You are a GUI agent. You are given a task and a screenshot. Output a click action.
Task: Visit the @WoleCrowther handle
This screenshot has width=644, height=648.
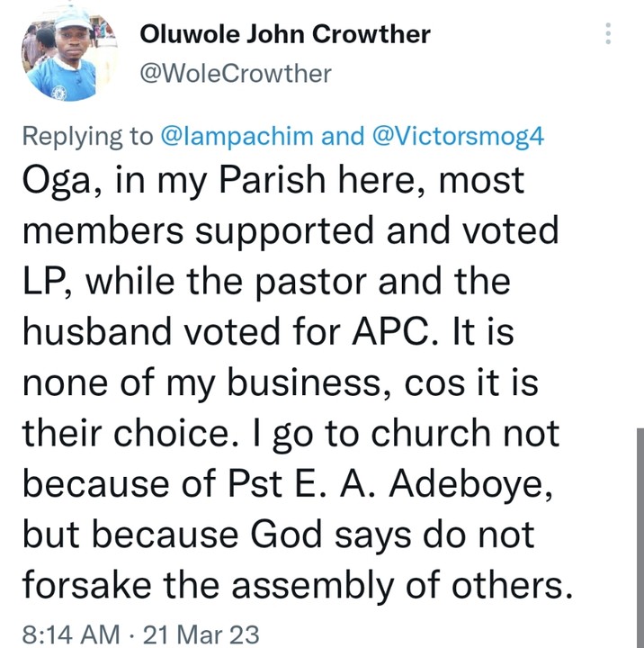[x=236, y=73]
